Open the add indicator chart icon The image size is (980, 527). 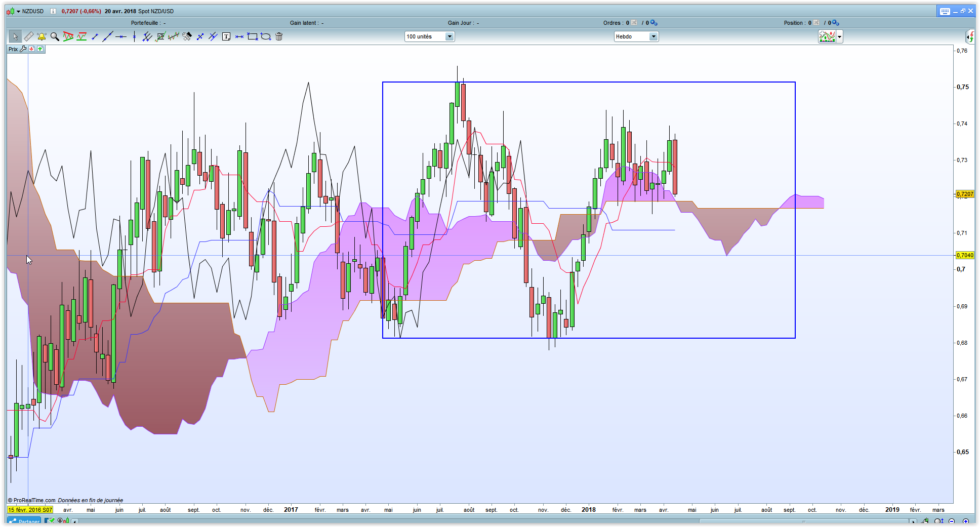(x=827, y=36)
